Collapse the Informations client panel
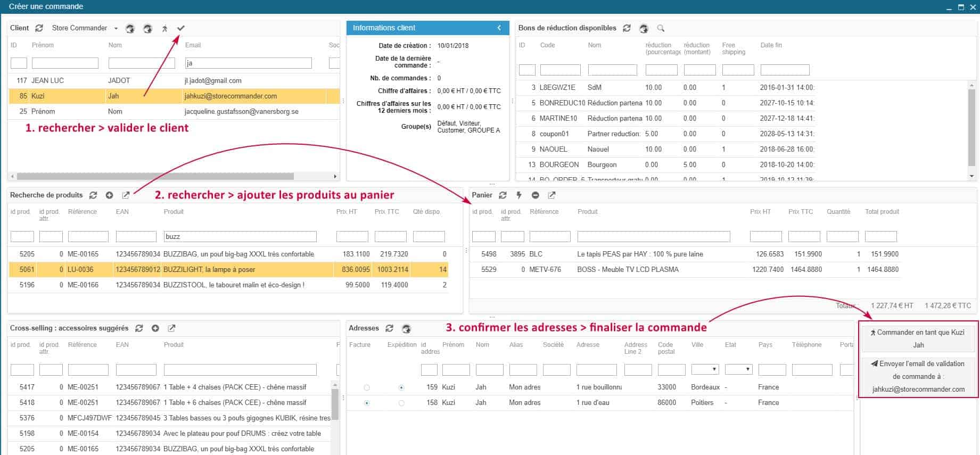The width and height of the screenshot is (980, 455). (499, 28)
